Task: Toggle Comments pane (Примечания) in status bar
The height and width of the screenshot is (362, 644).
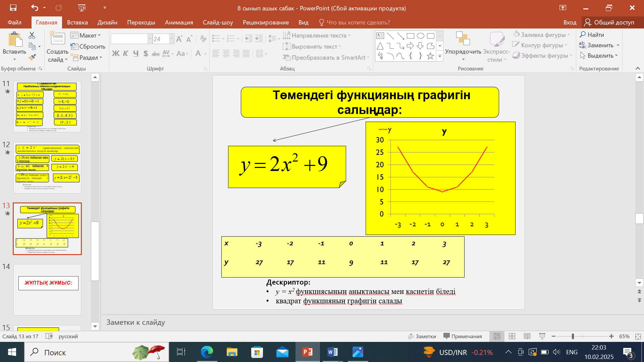Action: pos(463,336)
